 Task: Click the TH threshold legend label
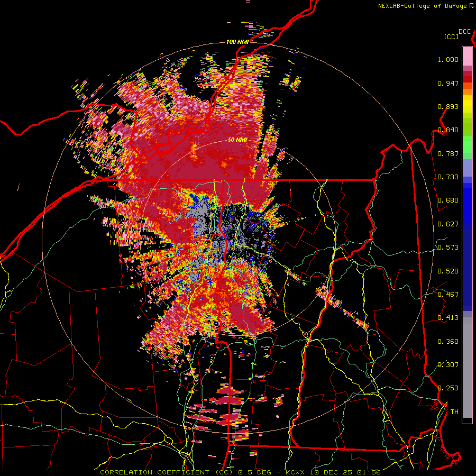pyautogui.click(x=454, y=412)
